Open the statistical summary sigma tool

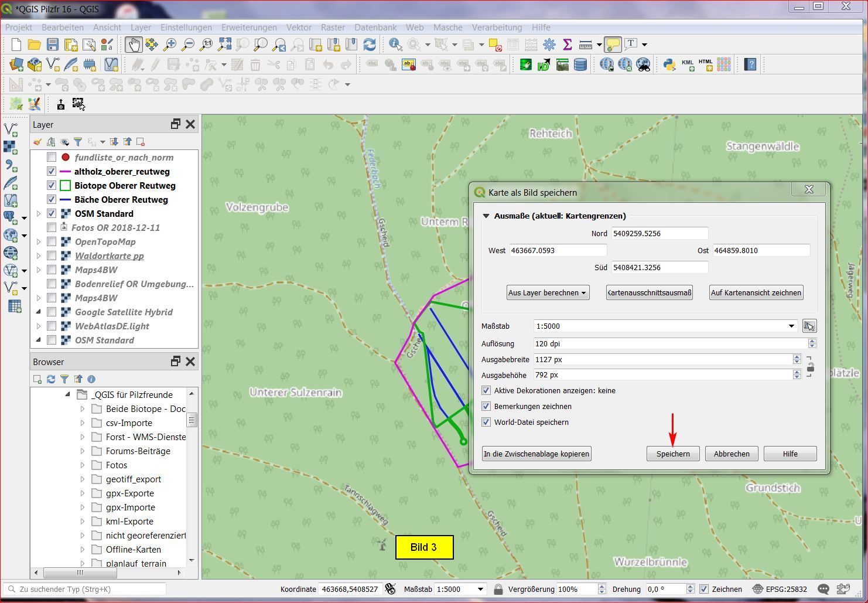567,45
